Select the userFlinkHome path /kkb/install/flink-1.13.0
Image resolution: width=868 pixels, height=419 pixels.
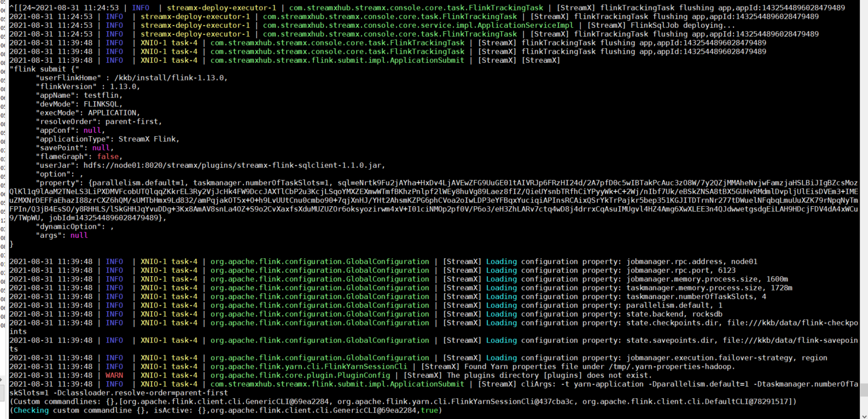(x=170, y=78)
